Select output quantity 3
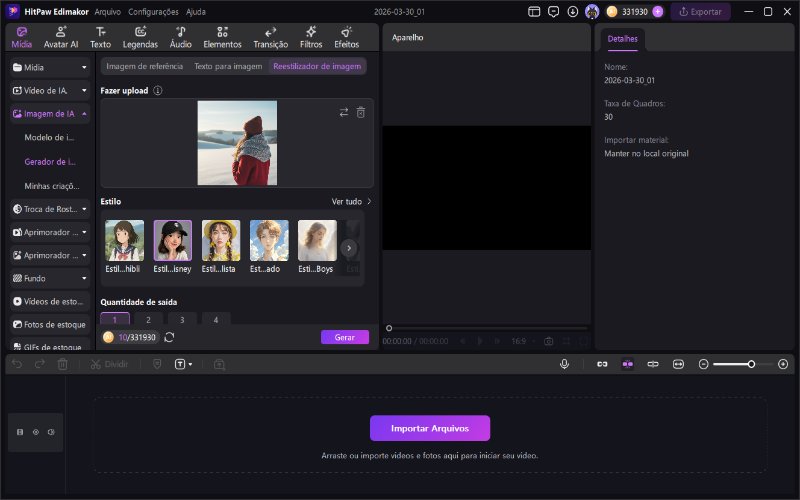Viewport: 800px width, 500px height. [182, 320]
